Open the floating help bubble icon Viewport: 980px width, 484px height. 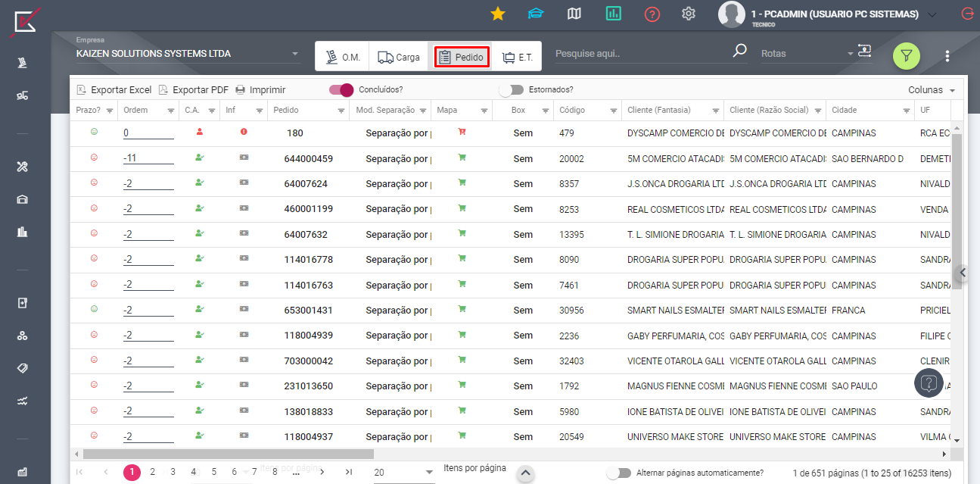pos(929,383)
